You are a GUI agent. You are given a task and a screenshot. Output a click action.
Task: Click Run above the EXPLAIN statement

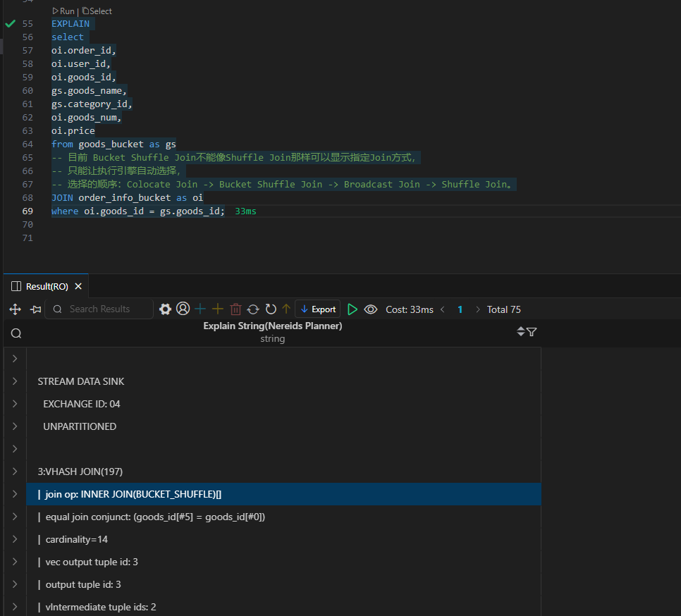pos(63,11)
